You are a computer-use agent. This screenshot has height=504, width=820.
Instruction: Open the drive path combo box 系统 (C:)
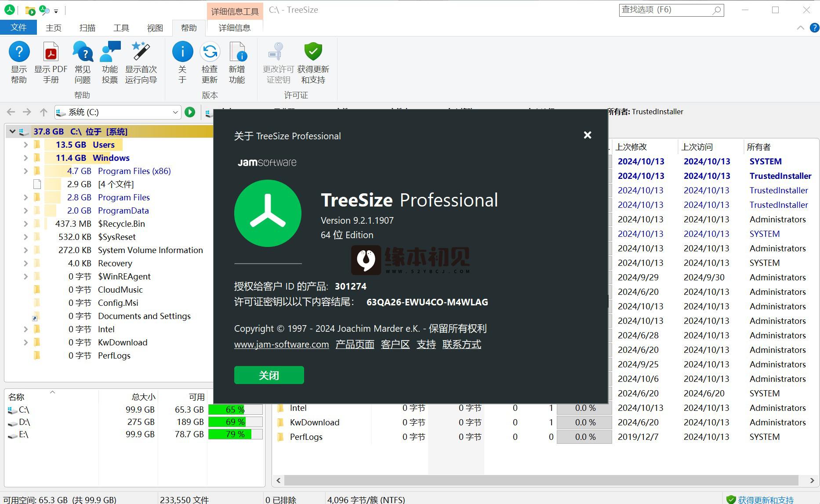pyautogui.click(x=118, y=112)
